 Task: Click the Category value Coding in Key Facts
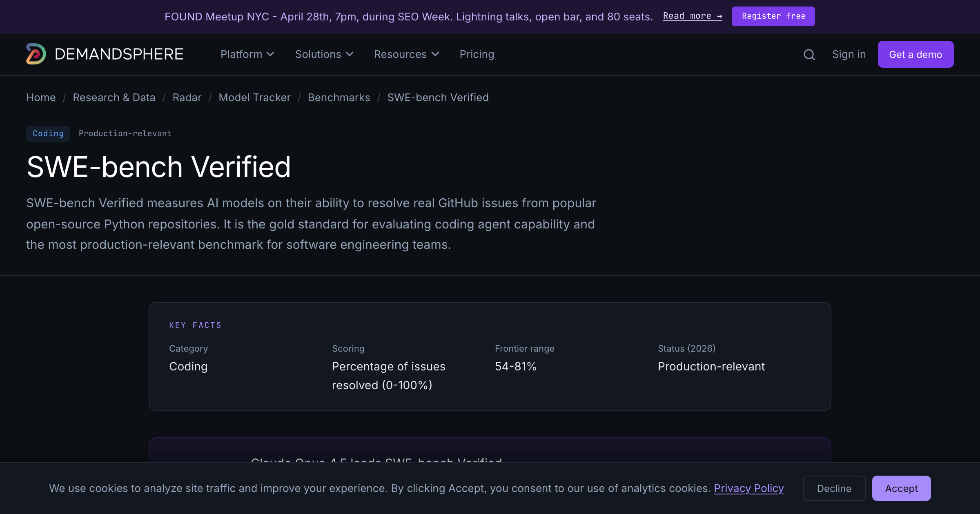[x=188, y=366]
